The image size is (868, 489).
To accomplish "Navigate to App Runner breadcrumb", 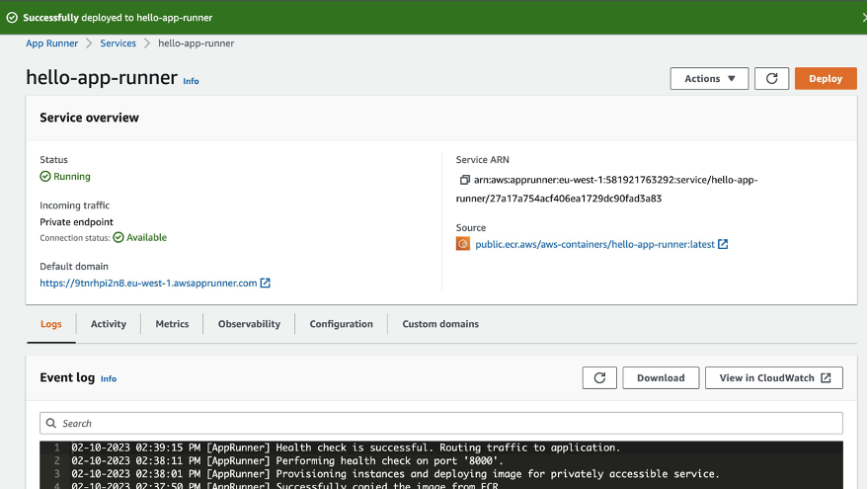I will tap(52, 43).
